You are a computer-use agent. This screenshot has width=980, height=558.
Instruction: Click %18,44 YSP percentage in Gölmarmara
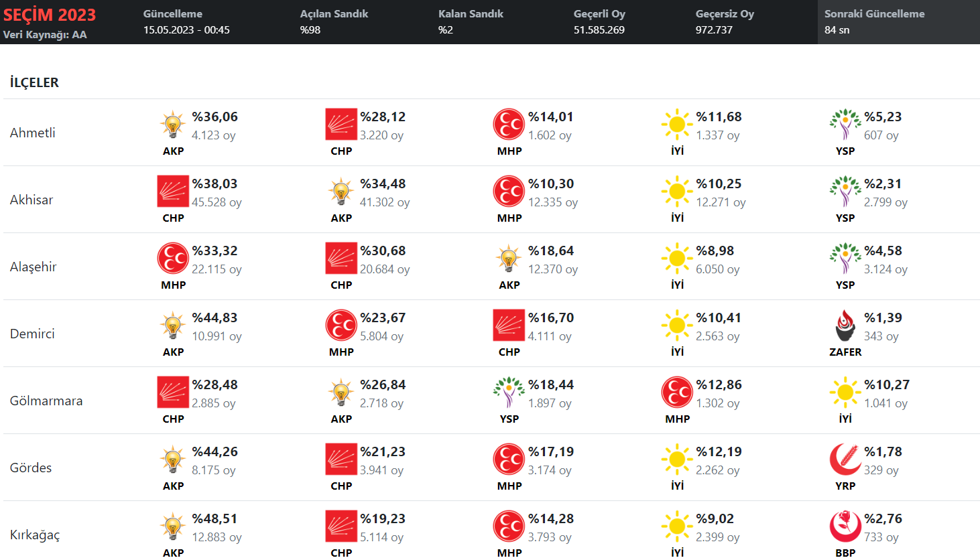[x=551, y=385]
